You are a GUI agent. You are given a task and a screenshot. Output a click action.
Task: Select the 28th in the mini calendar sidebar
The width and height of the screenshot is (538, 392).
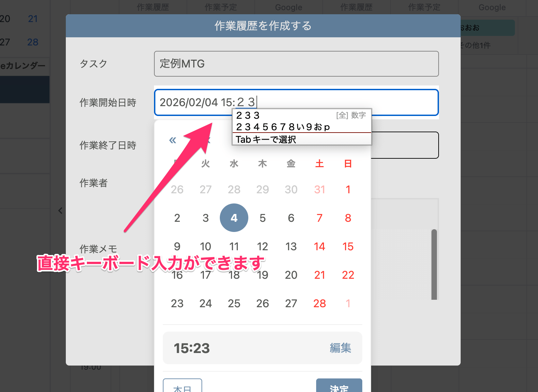pyautogui.click(x=33, y=42)
